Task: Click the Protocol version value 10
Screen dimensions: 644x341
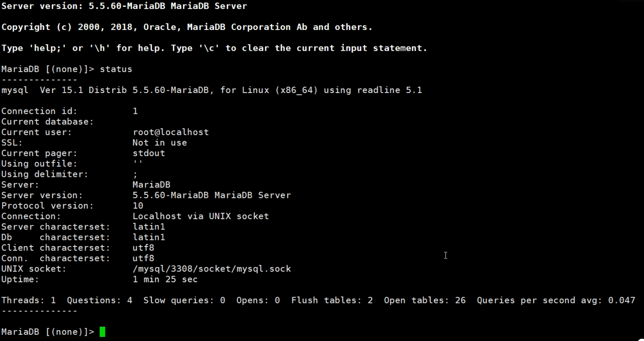Action: tap(138, 206)
